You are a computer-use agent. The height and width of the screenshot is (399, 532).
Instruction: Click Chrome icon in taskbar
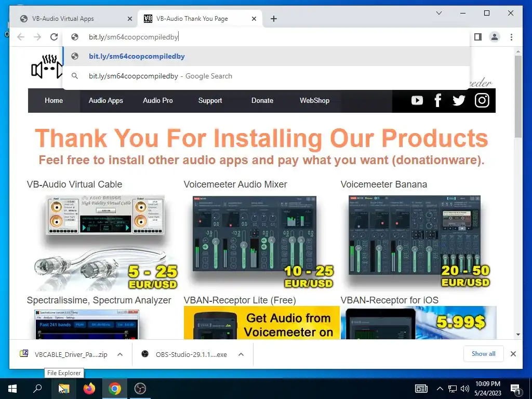coord(115,389)
